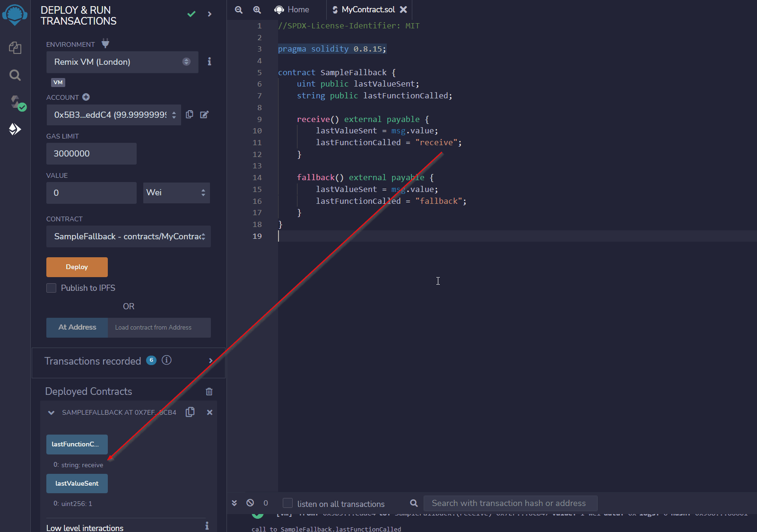
Task: Open the Remix logo home icon
Action: click(x=15, y=15)
